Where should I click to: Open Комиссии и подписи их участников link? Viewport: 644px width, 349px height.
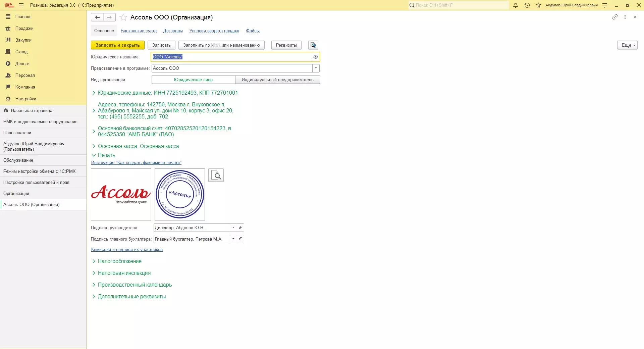click(127, 249)
